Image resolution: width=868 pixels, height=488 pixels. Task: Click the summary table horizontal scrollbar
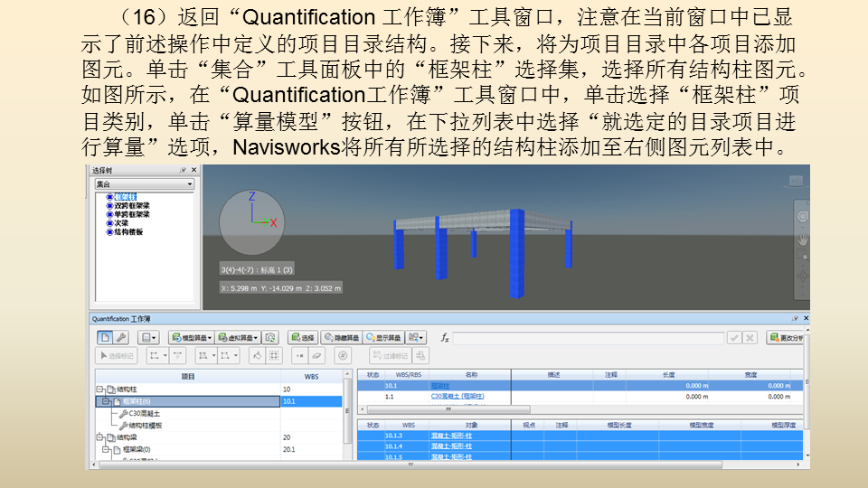tap(448, 410)
